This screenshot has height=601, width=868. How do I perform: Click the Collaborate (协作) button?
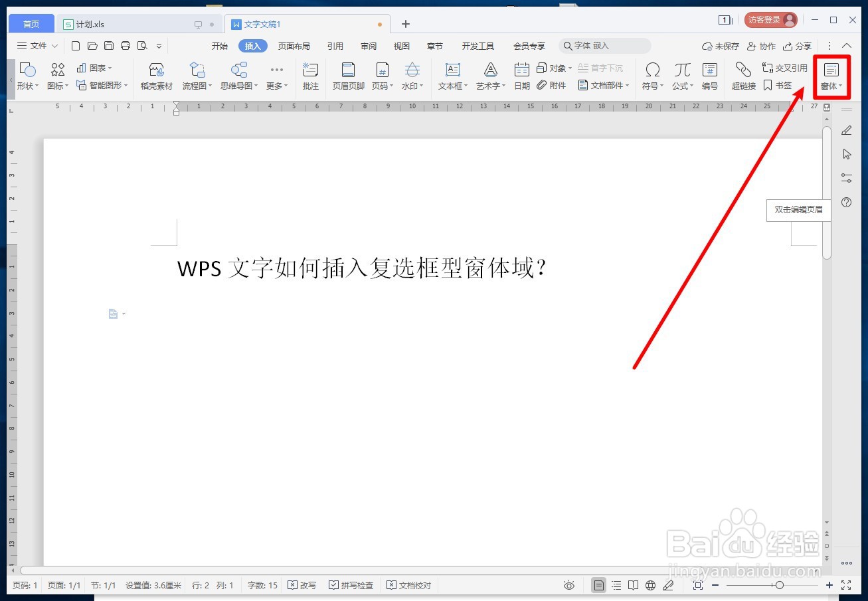[761, 46]
